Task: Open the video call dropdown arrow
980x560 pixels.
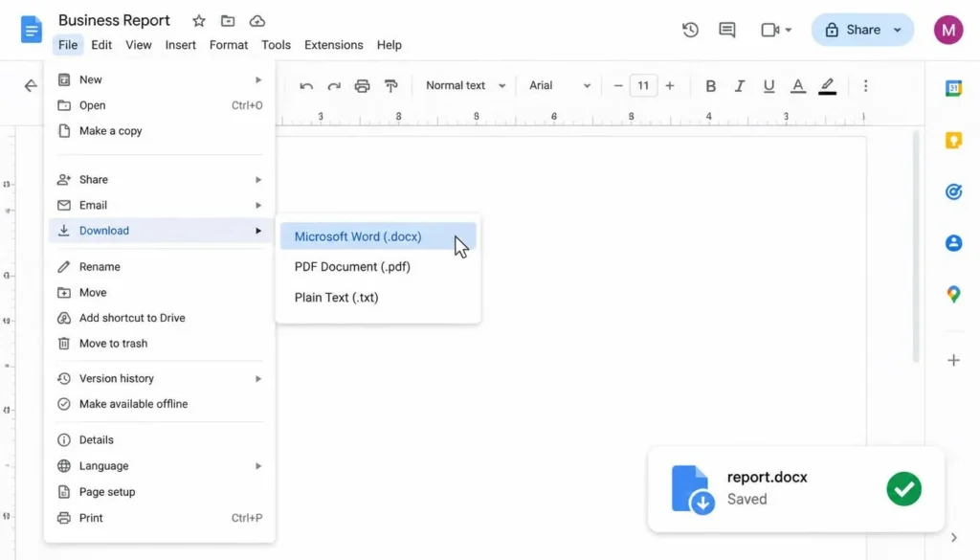Action: pos(789,30)
